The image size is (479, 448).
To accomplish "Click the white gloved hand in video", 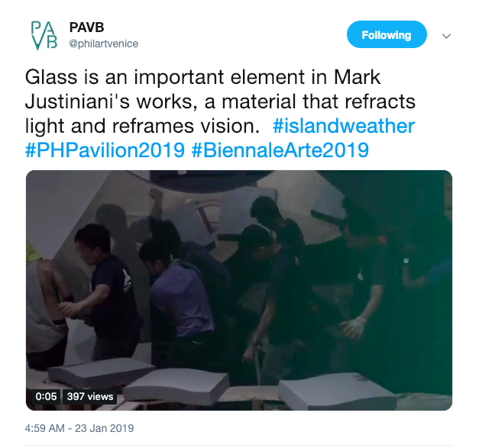I will point(354,327).
